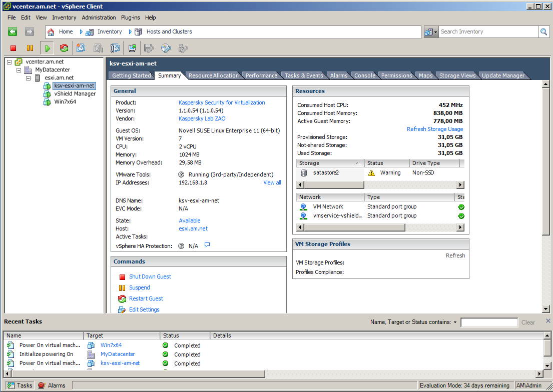Click the Clear filter button
This screenshot has height=392, width=553.
[528, 322]
